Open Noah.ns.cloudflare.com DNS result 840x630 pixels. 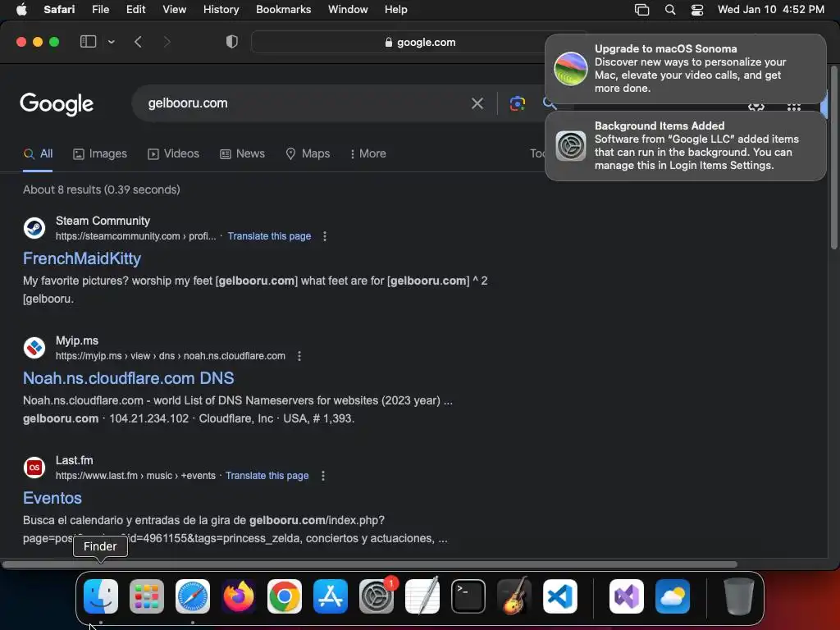(x=129, y=378)
